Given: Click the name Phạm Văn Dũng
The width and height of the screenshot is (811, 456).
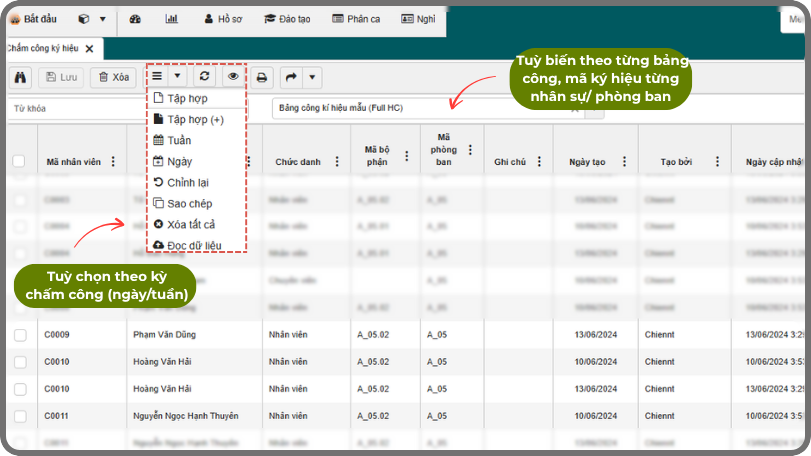Looking at the screenshot, I should 164,335.
